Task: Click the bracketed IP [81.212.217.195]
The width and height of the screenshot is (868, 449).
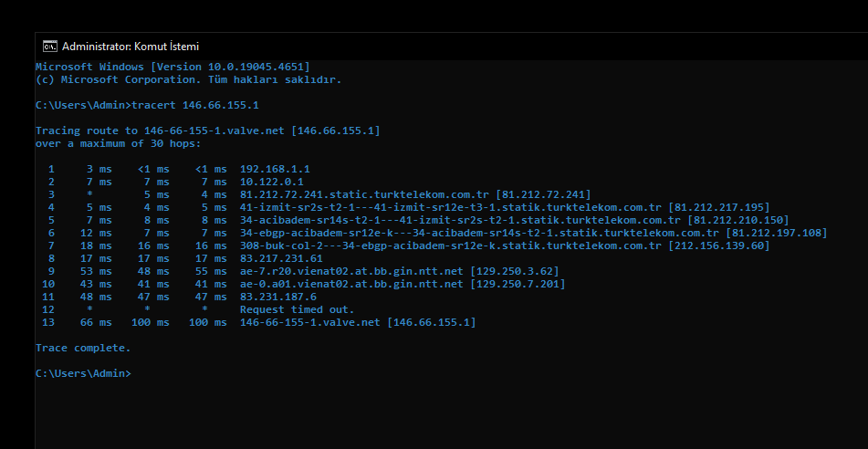Action: [719, 207]
